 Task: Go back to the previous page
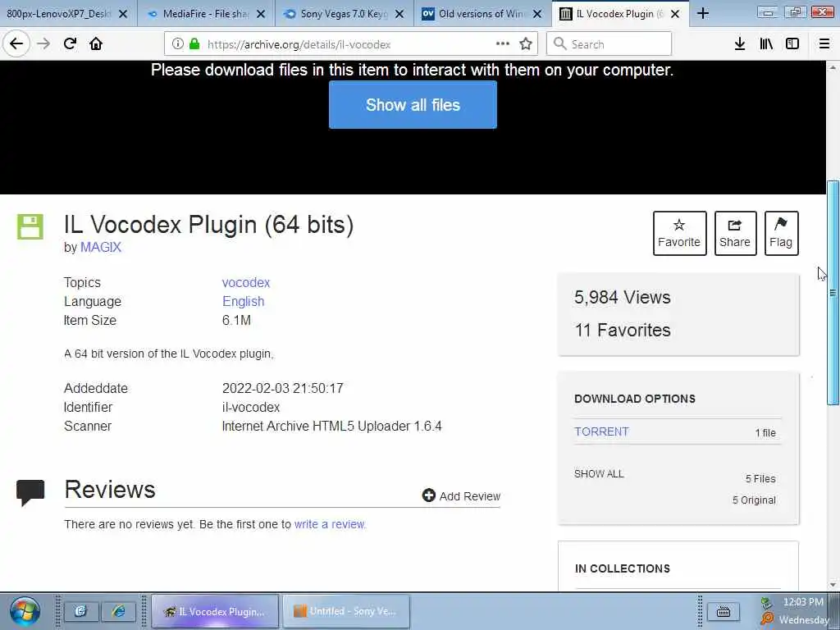16,44
